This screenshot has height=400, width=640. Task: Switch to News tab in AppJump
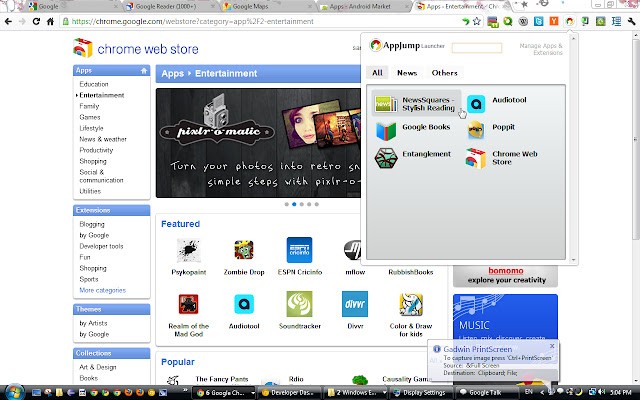pyautogui.click(x=407, y=73)
